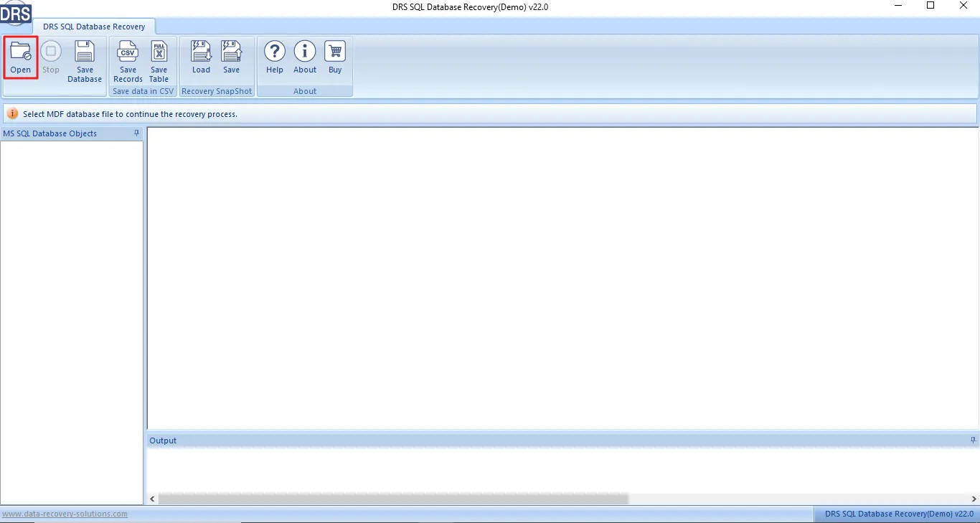Save the recovery snapshot
The image size is (980, 523).
tap(231, 57)
